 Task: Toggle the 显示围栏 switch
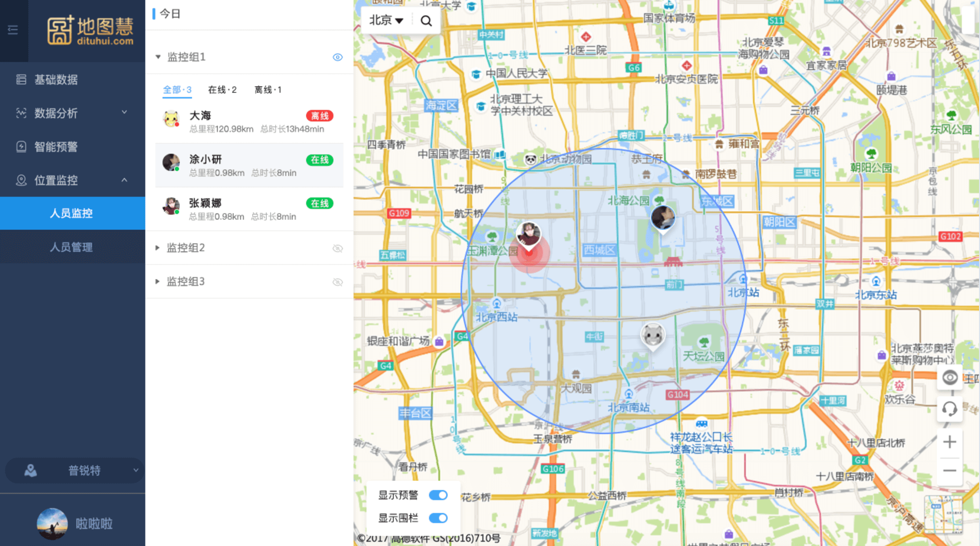438,518
